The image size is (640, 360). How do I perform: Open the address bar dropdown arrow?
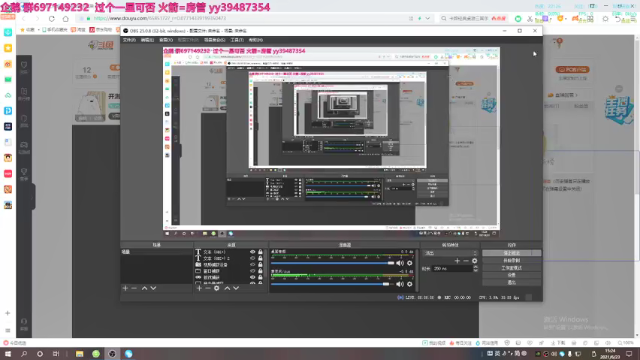[x=428, y=18]
